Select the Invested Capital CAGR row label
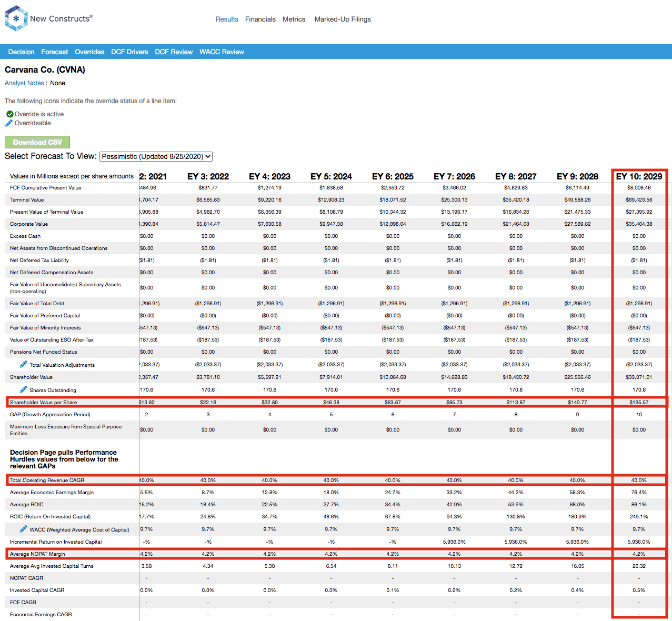Image resolution: width=672 pixels, height=621 pixels. (37, 590)
